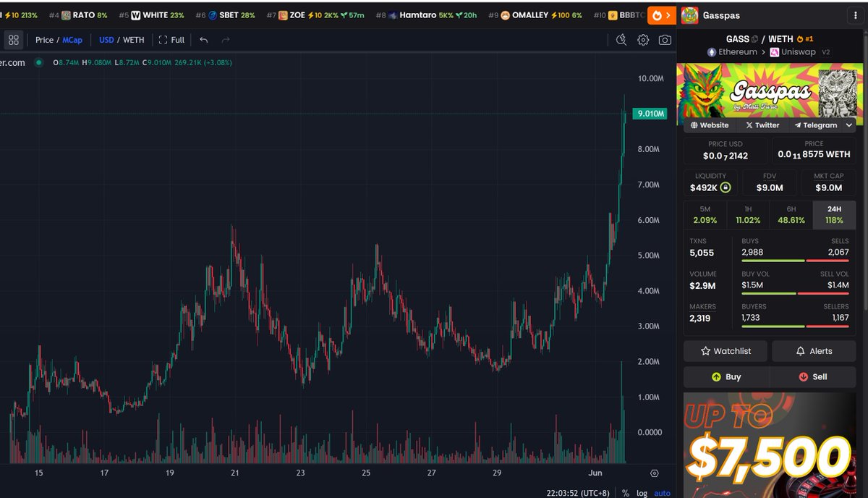Click the BUYERS count 1,733
The height and width of the screenshot is (498, 868).
coord(752,318)
